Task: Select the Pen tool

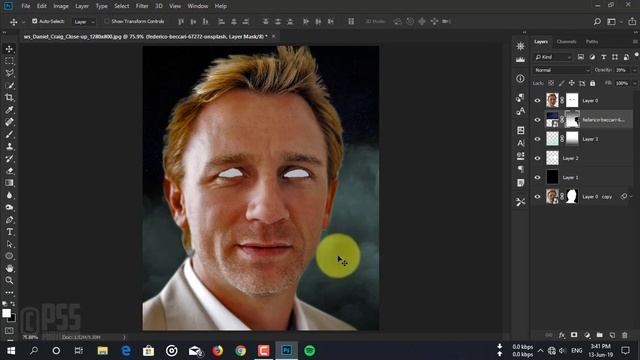Action: pos(9,220)
